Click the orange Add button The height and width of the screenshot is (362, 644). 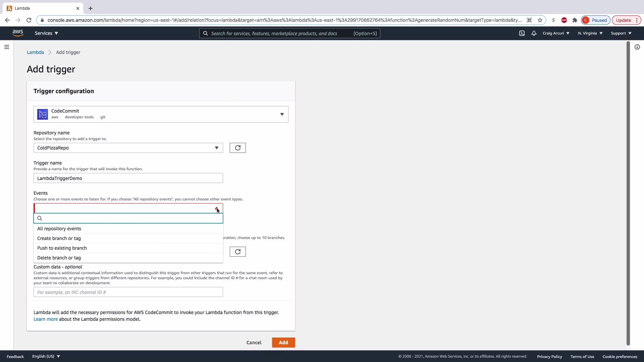[x=283, y=343]
